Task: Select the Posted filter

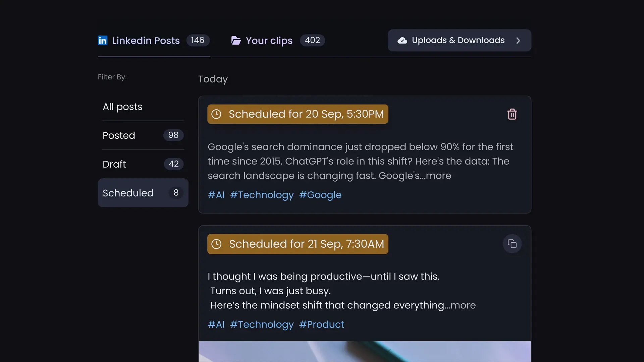Action: 119,135
